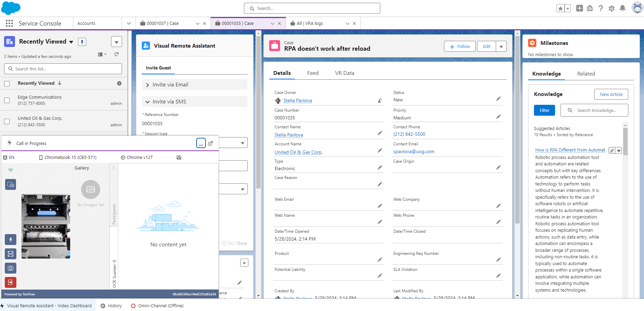Toggle the select-all checkbox in list header
This screenshot has width=644, height=311.
point(7,83)
